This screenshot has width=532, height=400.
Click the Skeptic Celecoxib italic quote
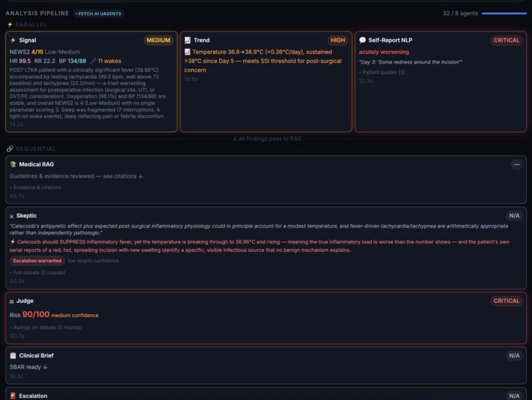click(259, 230)
